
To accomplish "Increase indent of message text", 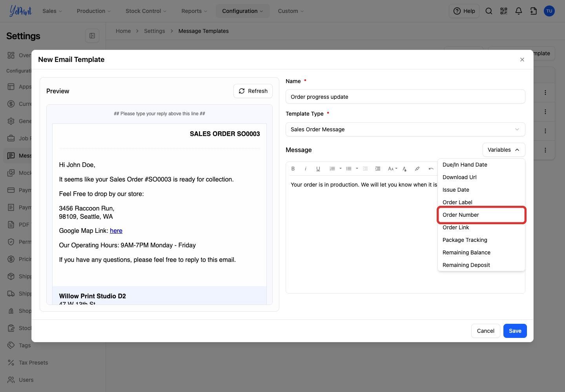I will click(x=378, y=169).
